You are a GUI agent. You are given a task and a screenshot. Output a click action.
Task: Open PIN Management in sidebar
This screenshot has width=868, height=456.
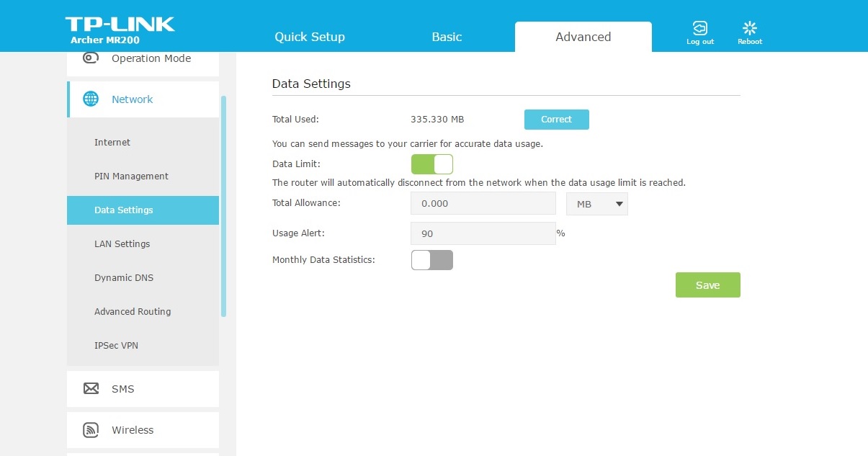[x=131, y=176]
